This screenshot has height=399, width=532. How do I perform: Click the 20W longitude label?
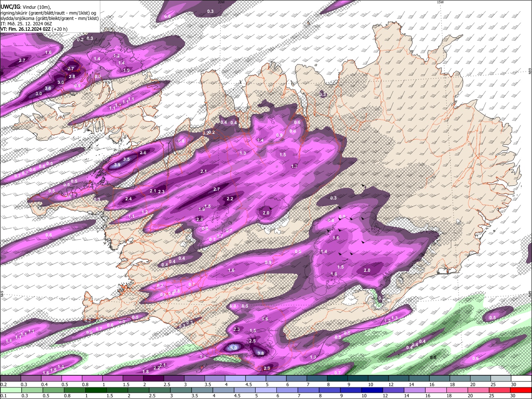[221, 2]
